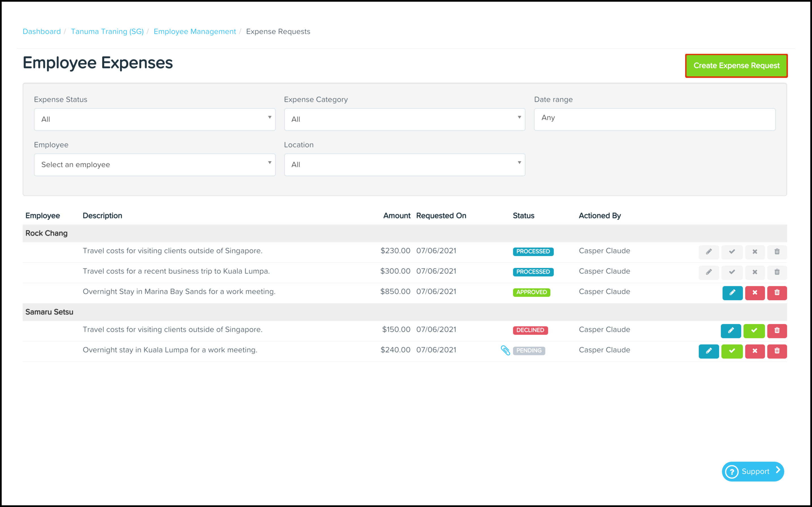Navigate to the Employee Management breadcrumb

pos(195,31)
